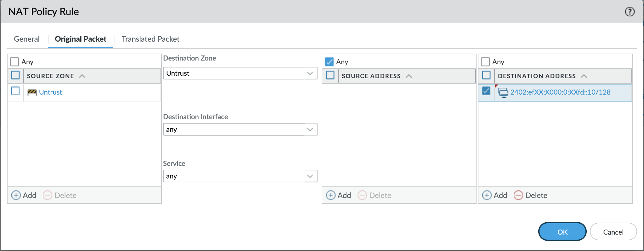Switch to the General tab

(x=27, y=39)
